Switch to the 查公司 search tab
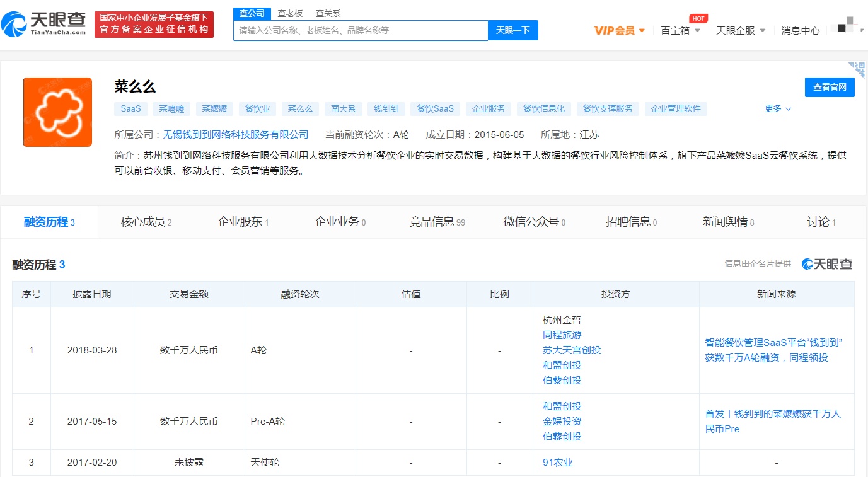This screenshot has width=868, height=477. pyautogui.click(x=252, y=13)
